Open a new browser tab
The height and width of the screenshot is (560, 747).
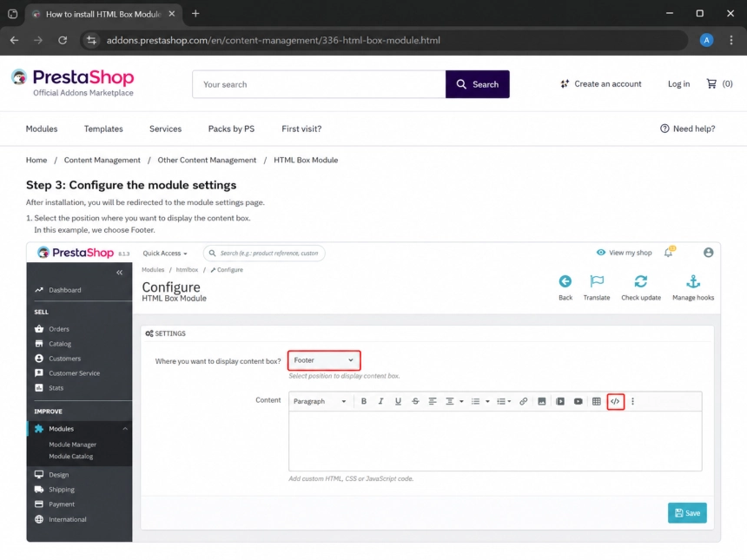point(195,14)
